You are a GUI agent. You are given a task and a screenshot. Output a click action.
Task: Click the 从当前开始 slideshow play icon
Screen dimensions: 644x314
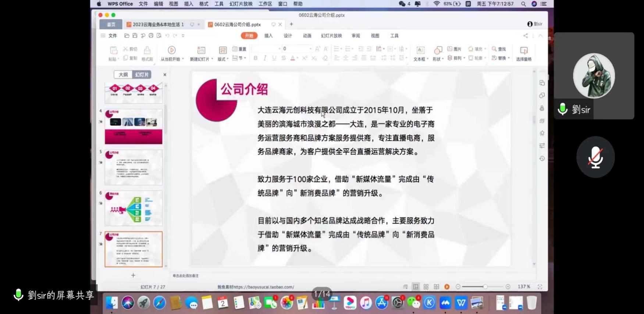click(x=171, y=50)
